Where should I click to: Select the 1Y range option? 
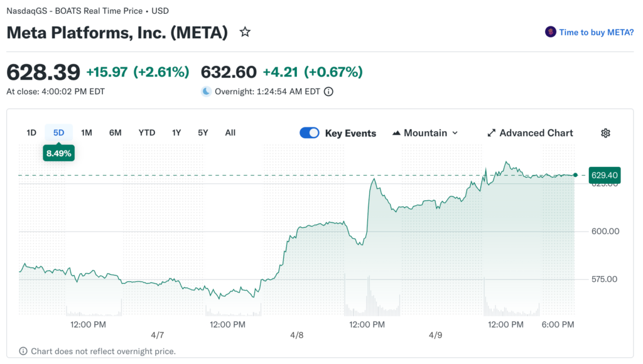point(176,132)
